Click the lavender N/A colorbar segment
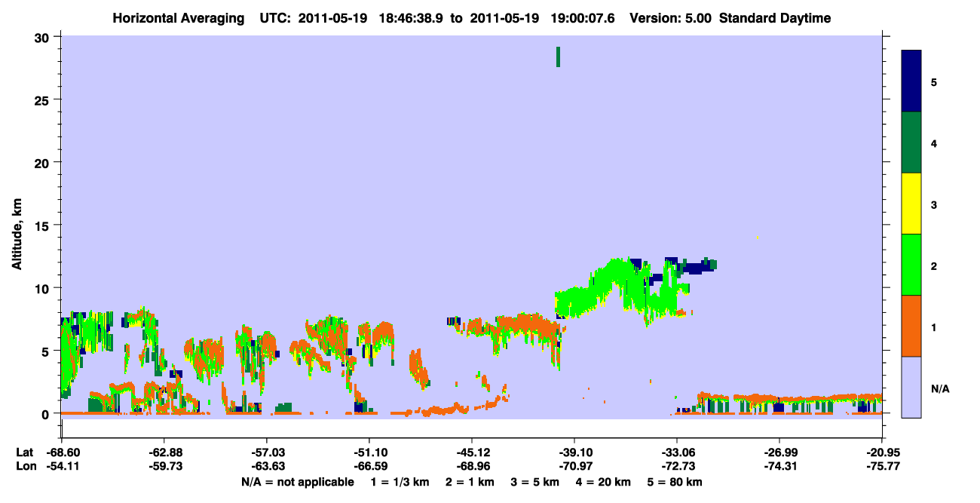 911,387
